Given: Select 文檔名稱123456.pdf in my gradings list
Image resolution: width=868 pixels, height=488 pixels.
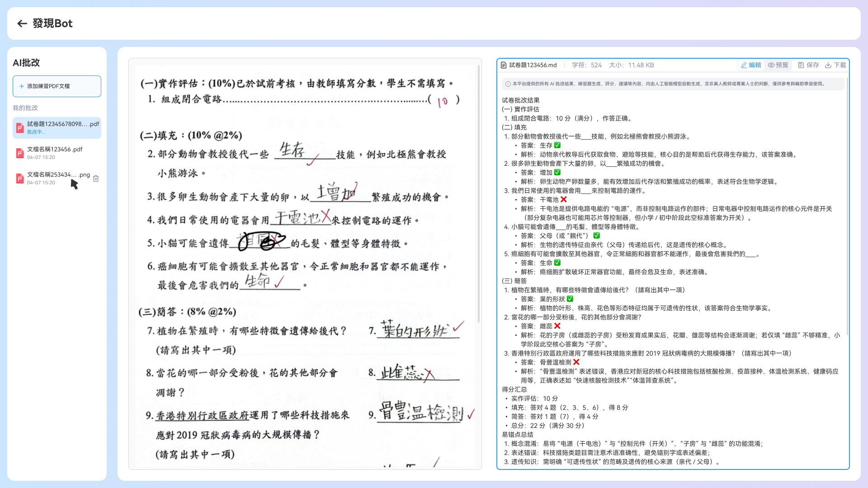Looking at the screenshot, I should click(x=57, y=153).
